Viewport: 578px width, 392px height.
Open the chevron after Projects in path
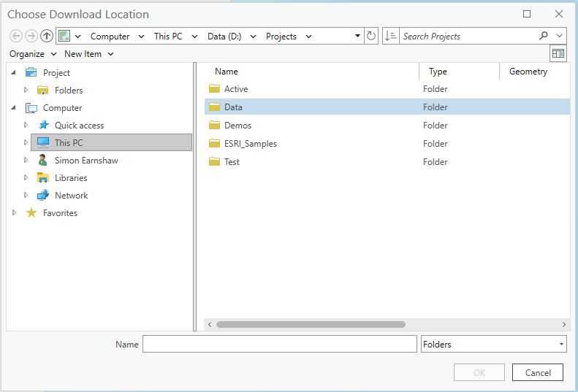click(308, 36)
